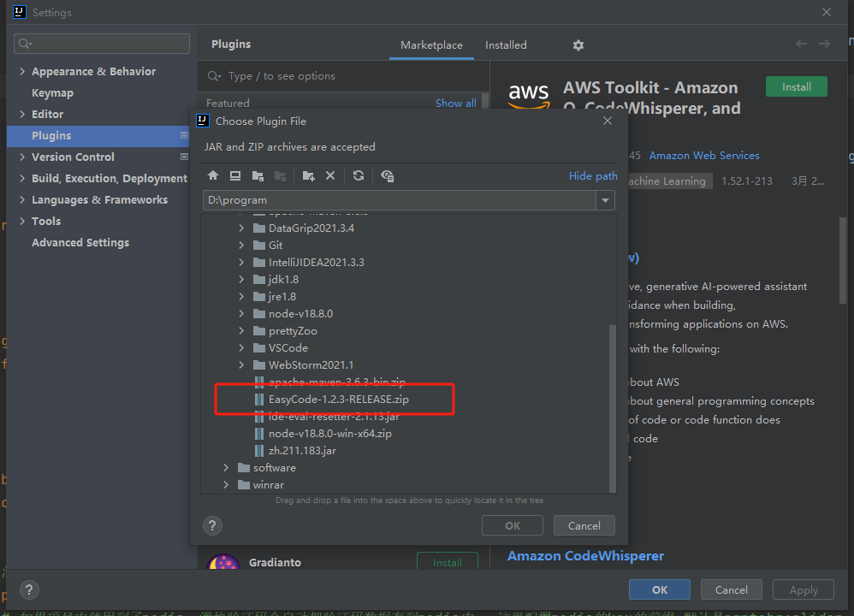This screenshot has width=854, height=616.
Task: Navigate forward arrow in Settings
Action: [x=824, y=44]
